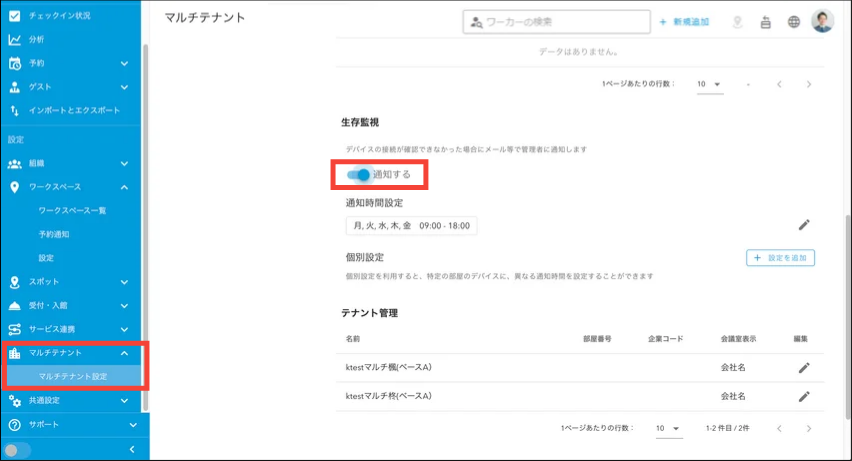
Task: Edit the 通知時間設定 schedule with pencil icon
Action: click(x=803, y=226)
